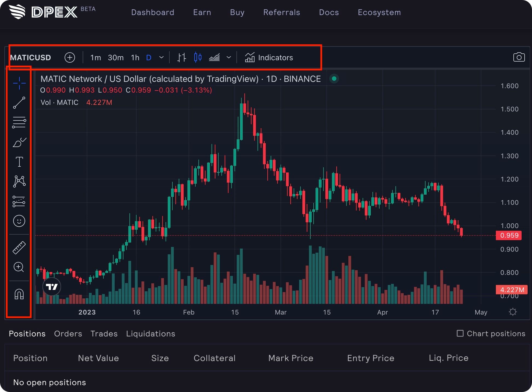Expand the time interval dropdown arrow
Viewport: 532px width, 392px height.
click(161, 57)
